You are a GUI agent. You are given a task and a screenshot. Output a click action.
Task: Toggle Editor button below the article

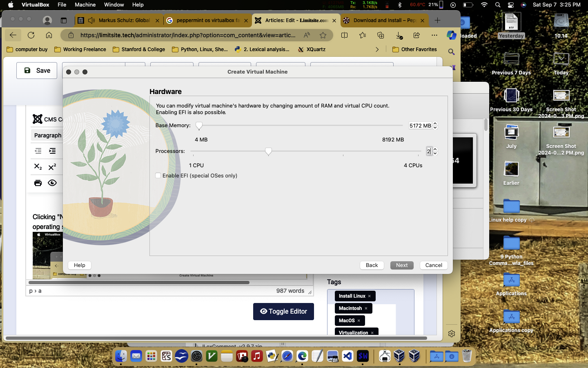coord(283,312)
